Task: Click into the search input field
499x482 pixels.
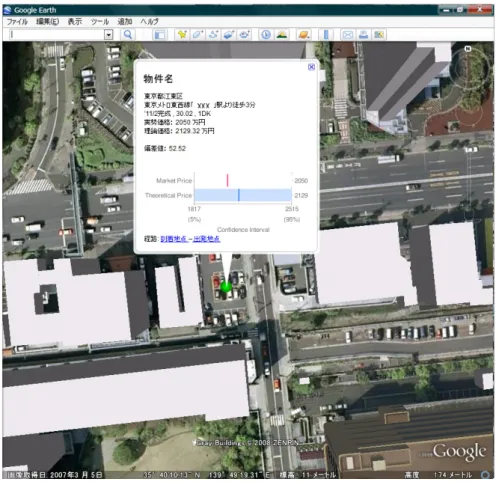Action: tap(57, 35)
